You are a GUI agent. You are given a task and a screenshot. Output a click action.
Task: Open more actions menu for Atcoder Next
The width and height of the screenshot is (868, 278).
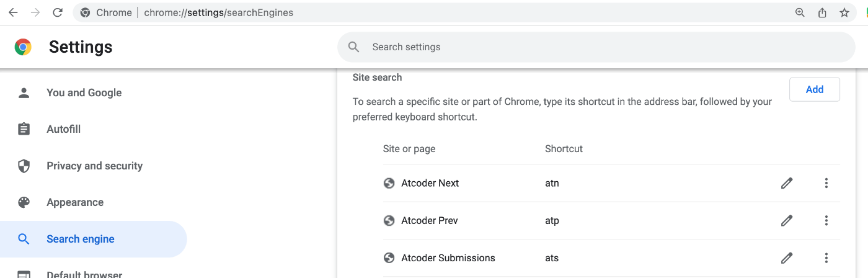click(x=826, y=183)
